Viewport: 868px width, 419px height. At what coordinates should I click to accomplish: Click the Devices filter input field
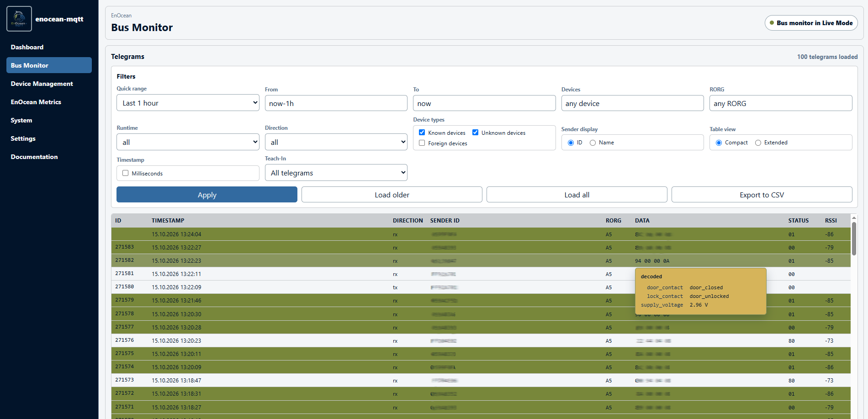click(x=632, y=103)
